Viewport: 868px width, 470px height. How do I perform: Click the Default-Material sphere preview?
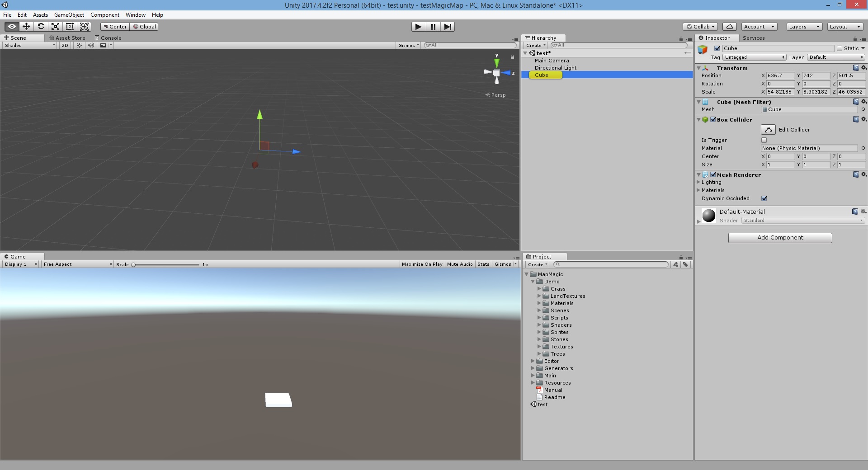pyautogui.click(x=708, y=216)
